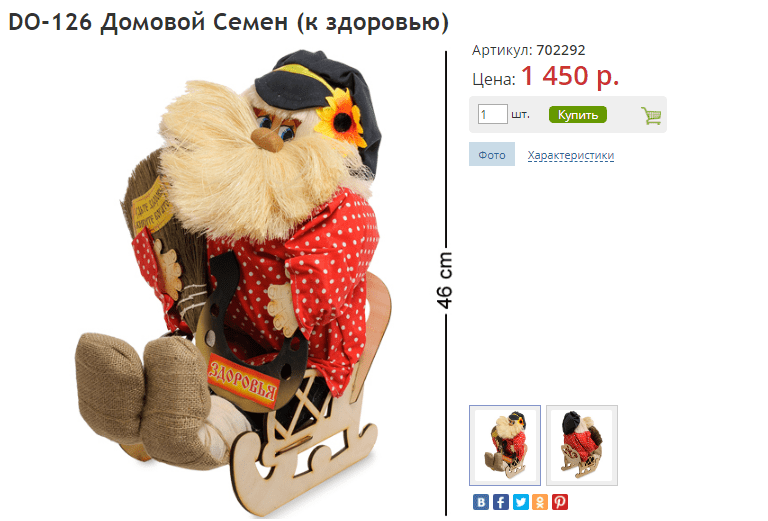Image resolution: width=768 pixels, height=521 pixels.
Task: Click the Цена: label
Action: [494, 79]
